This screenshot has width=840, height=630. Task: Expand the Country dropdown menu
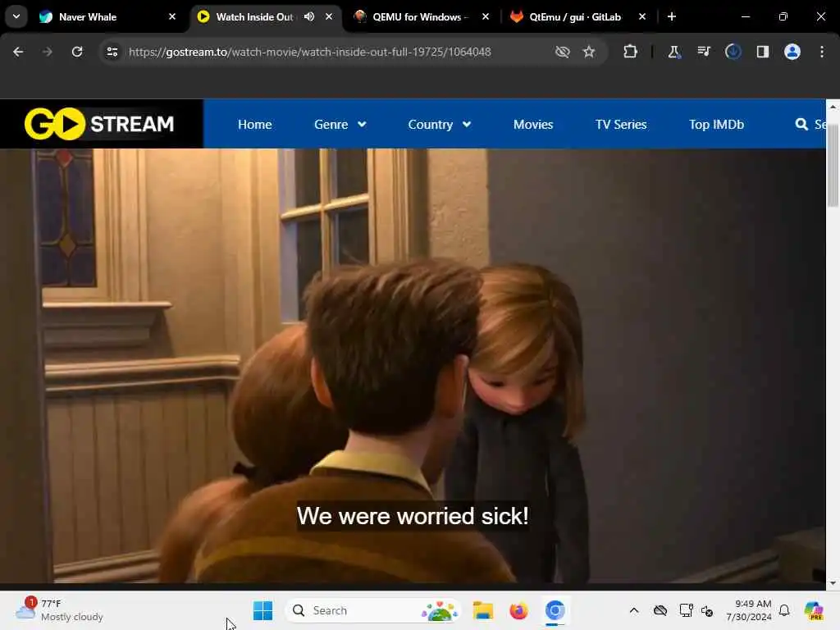pos(440,125)
